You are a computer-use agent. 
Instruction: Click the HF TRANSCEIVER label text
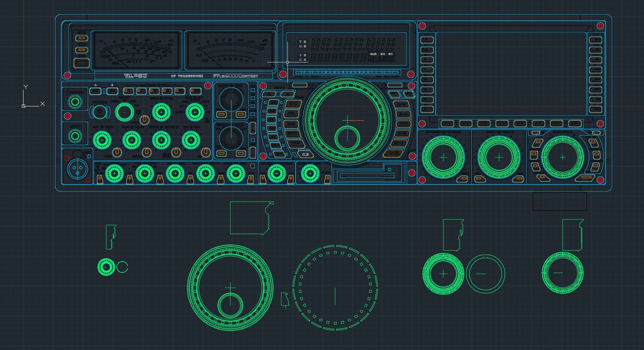tap(187, 76)
